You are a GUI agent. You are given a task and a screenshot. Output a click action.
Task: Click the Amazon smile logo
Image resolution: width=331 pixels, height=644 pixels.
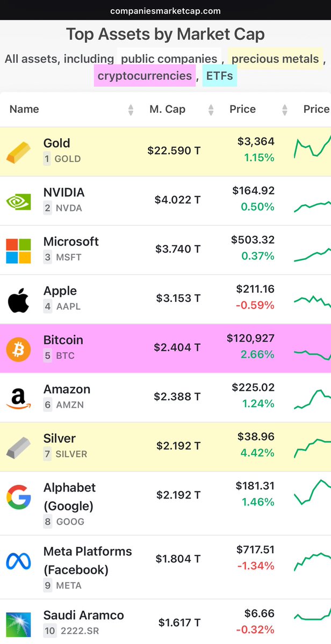point(18,396)
